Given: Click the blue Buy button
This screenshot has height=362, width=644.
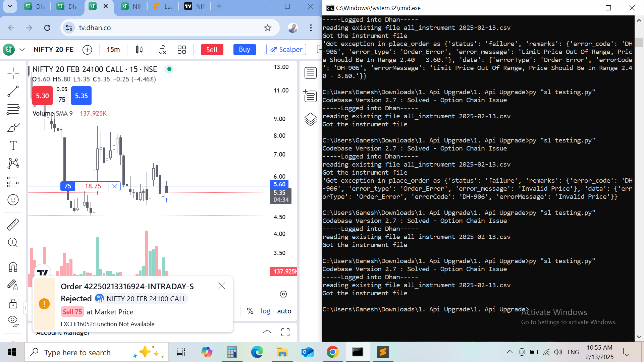Looking at the screenshot, I should point(245,49).
